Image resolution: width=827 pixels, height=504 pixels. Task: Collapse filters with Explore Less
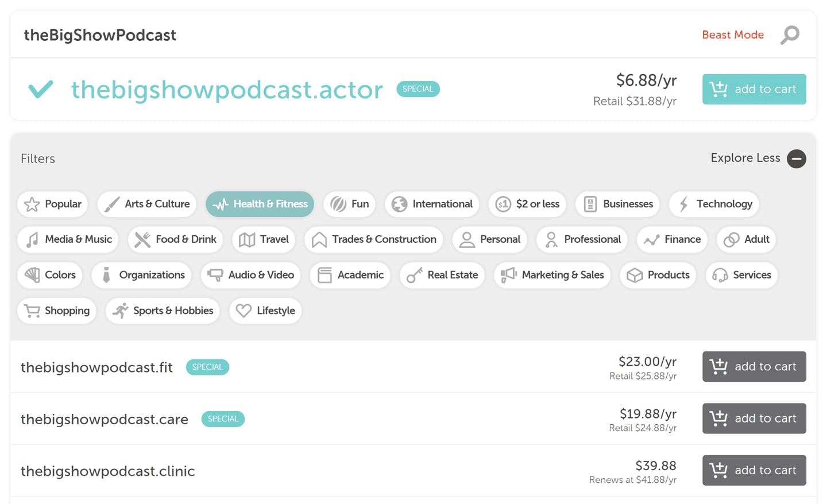click(745, 158)
